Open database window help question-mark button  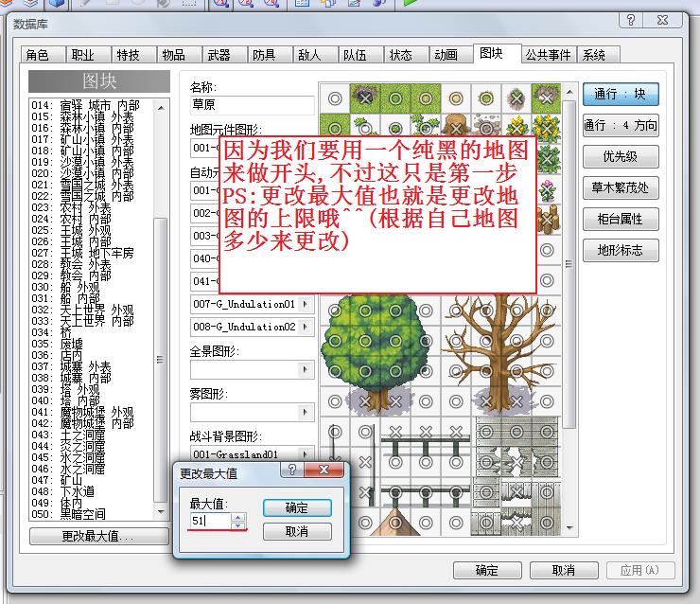click(x=630, y=20)
